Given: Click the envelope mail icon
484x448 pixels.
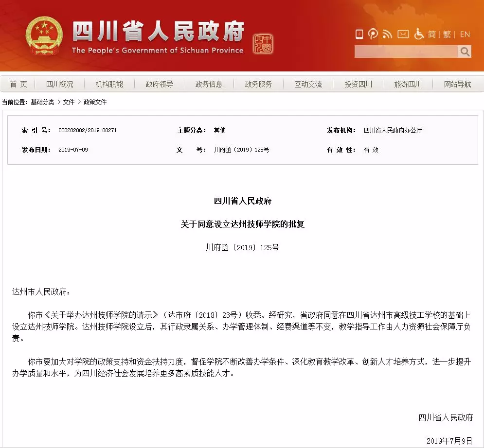Looking at the screenshot, I should pyautogui.click(x=403, y=34).
